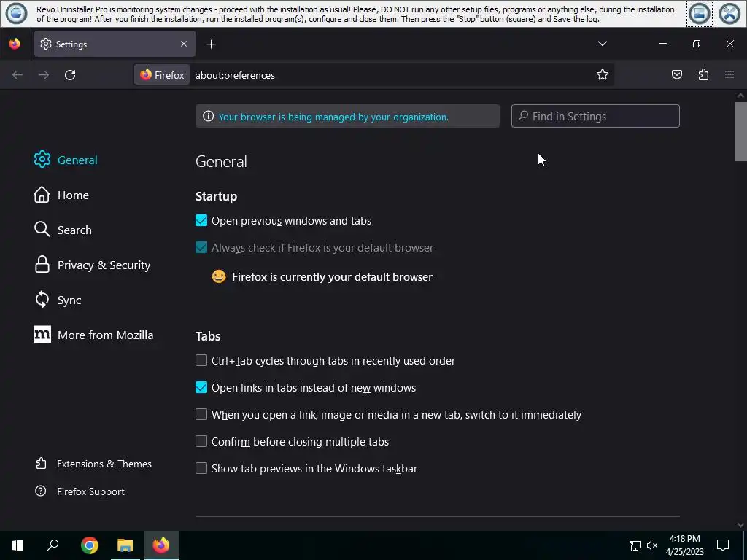747x560 pixels.
Task: Open a new tab with plus button
Action: pyautogui.click(x=211, y=44)
